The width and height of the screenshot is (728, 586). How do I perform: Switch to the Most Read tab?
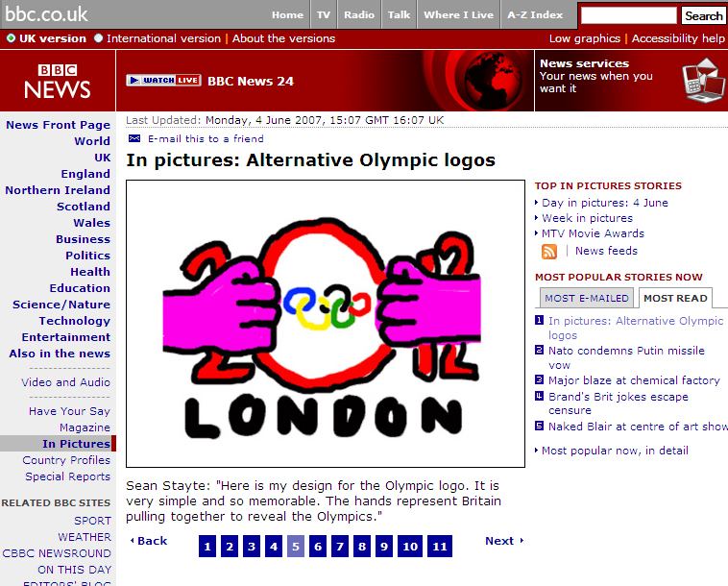pos(675,298)
